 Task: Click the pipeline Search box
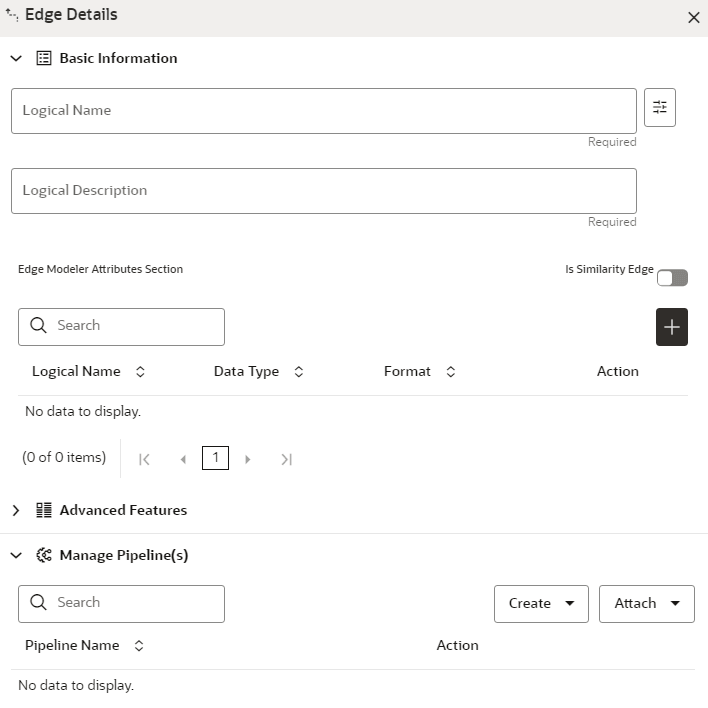click(122, 603)
